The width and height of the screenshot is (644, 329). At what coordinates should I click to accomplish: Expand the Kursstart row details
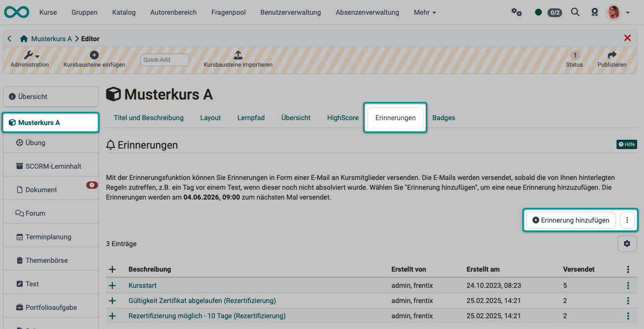pos(112,285)
